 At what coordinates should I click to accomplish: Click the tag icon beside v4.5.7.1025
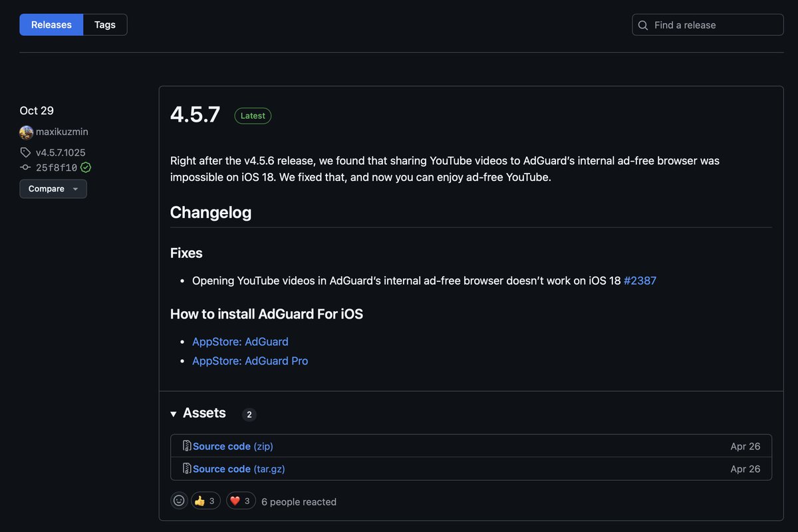click(x=25, y=152)
